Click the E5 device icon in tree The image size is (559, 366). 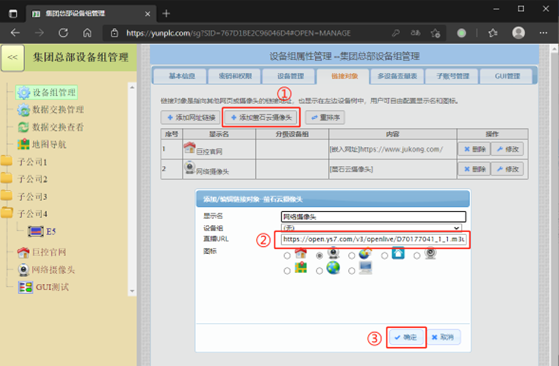coord(36,231)
